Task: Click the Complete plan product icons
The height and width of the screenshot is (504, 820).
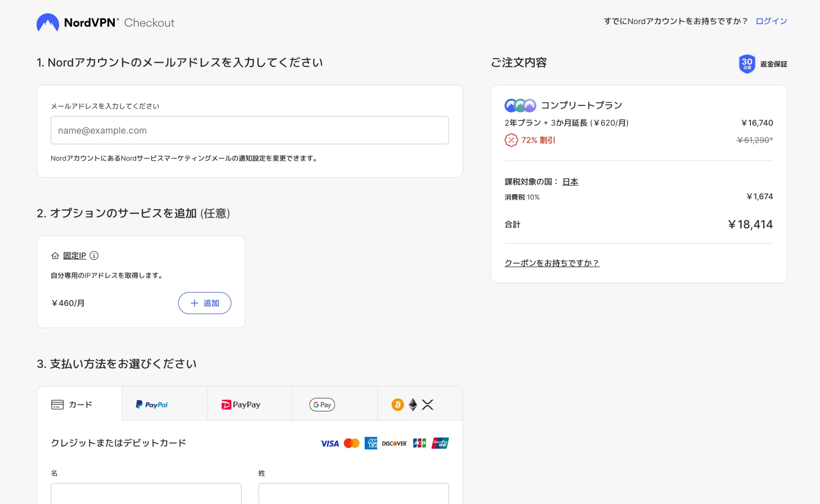Action: (520, 105)
